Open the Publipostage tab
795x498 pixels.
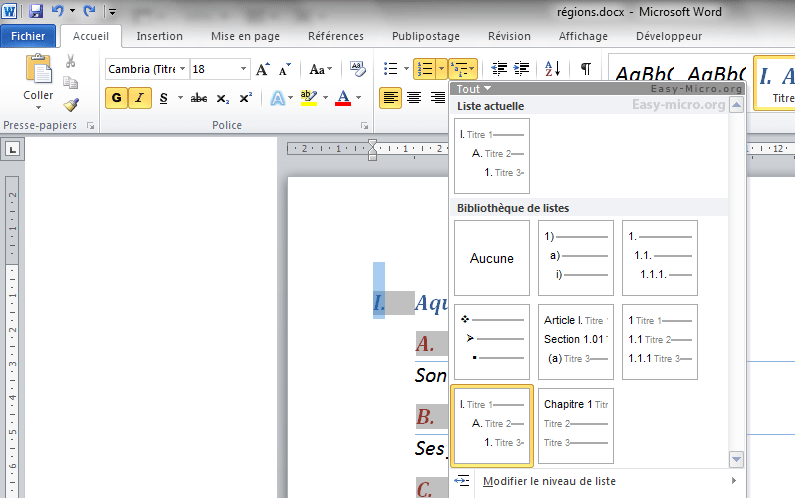426,36
